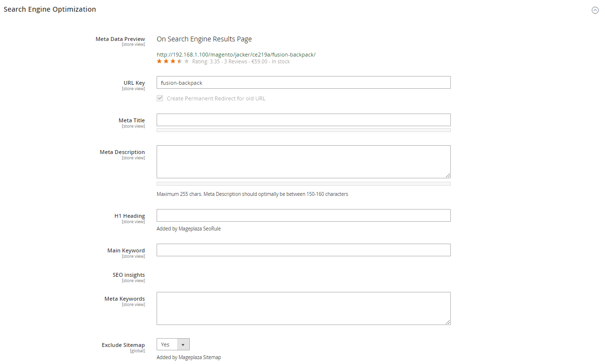Toggle Create Permanent Redirect for old URL
605x364 pixels.
point(160,98)
